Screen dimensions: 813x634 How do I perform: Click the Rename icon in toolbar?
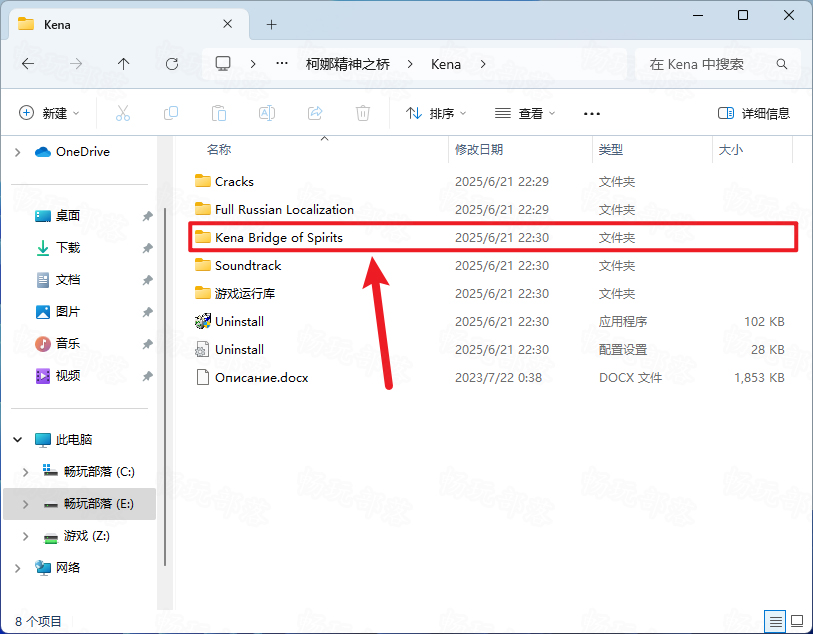(x=267, y=113)
